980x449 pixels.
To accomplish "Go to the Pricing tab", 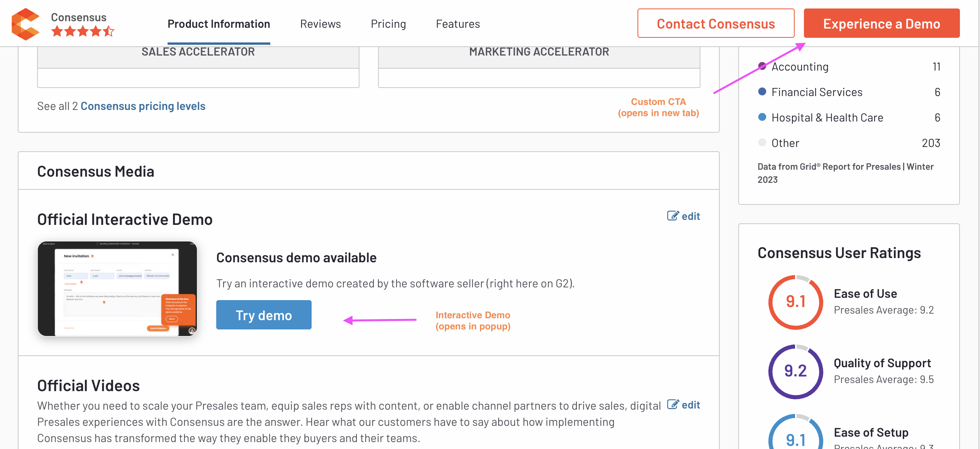I will (x=388, y=24).
